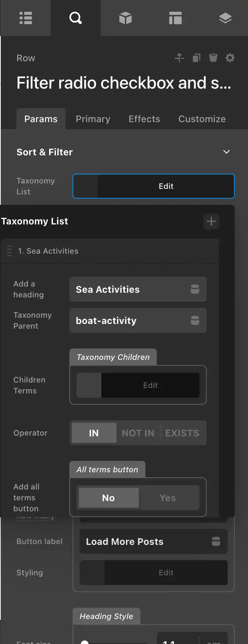248x644 pixels.
Task: Click the copy Row icon
Action: click(x=196, y=58)
